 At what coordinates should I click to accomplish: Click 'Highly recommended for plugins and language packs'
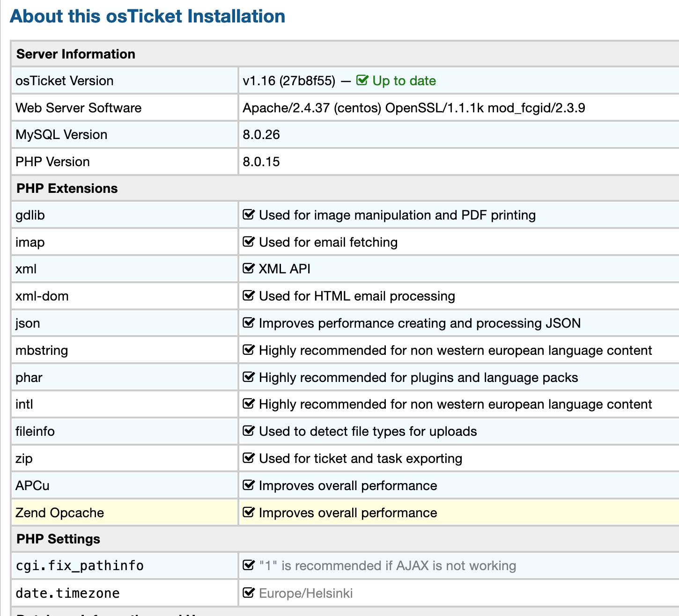[x=418, y=377]
